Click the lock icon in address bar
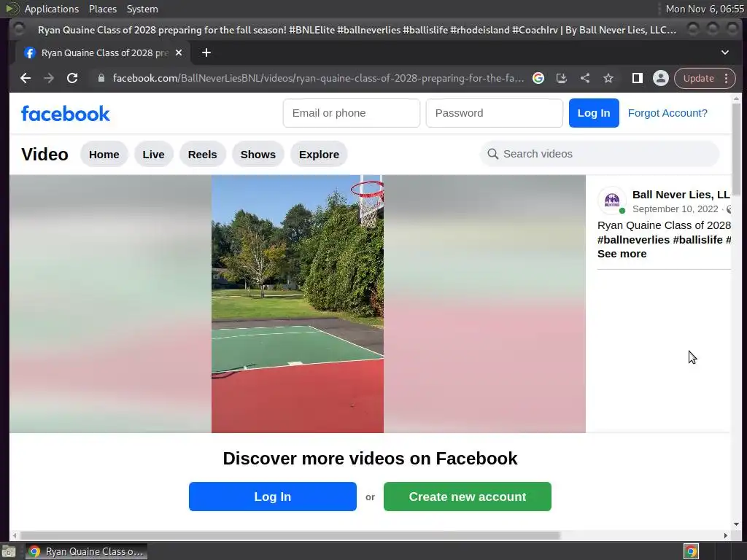 pyautogui.click(x=101, y=78)
